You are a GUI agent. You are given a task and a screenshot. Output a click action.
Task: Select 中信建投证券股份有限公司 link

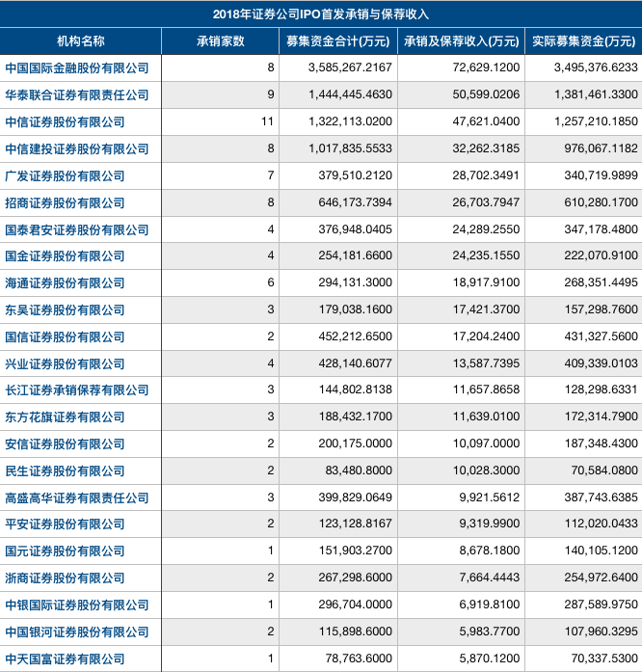pyautogui.click(x=77, y=148)
